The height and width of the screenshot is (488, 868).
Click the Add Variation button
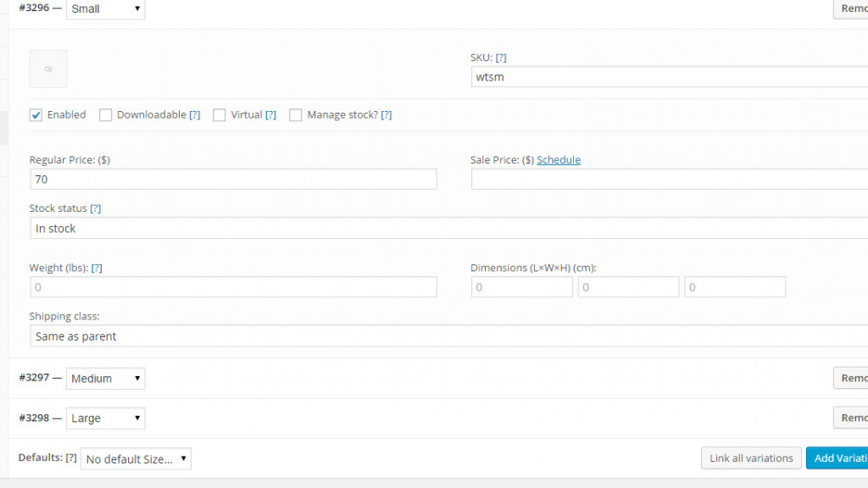pyautogui.click(x=837, y=458)
